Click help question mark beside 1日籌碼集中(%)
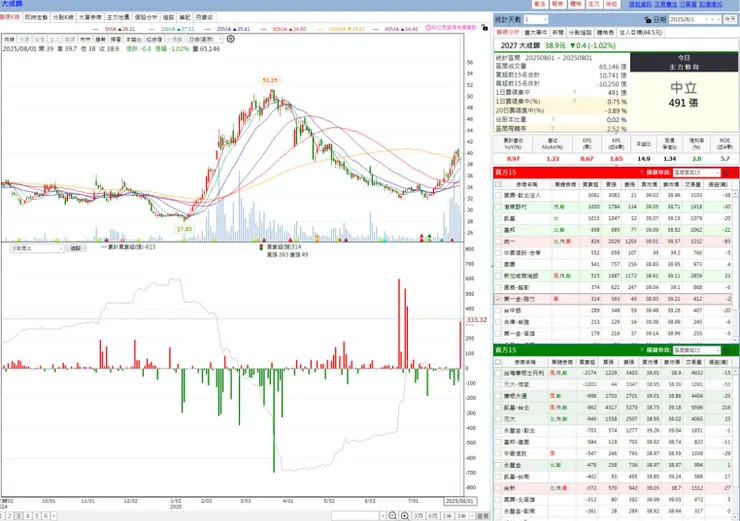 click(574, 101)
